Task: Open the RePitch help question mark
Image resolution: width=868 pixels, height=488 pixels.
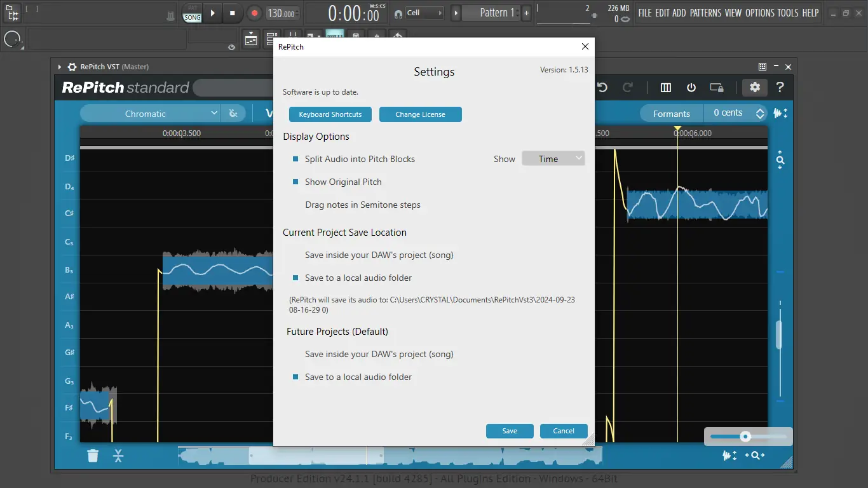Action: click(x=780, y=88)
